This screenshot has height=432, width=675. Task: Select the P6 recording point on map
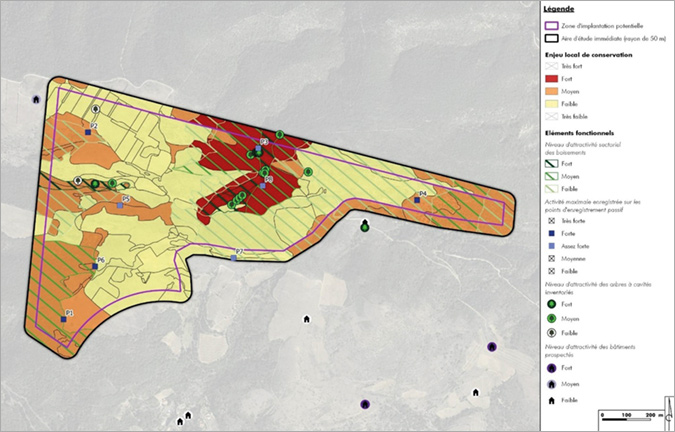coord(95,267)
